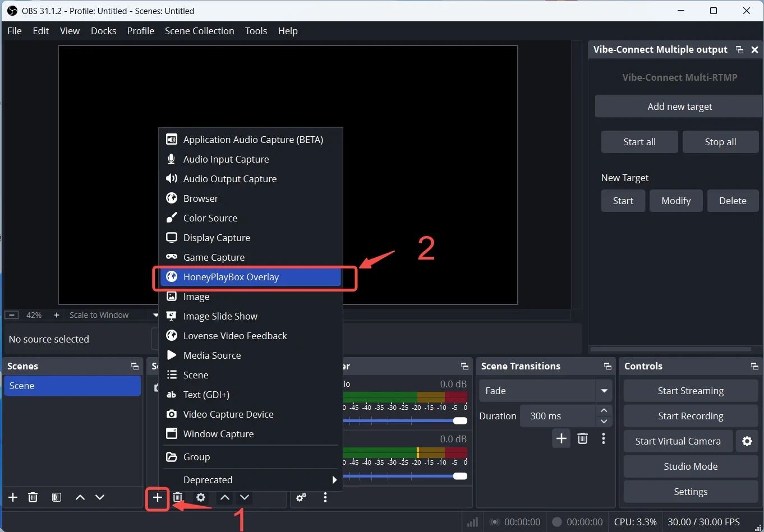
Task: Open advanced audio properties gears icon
Action: point(301,497)
